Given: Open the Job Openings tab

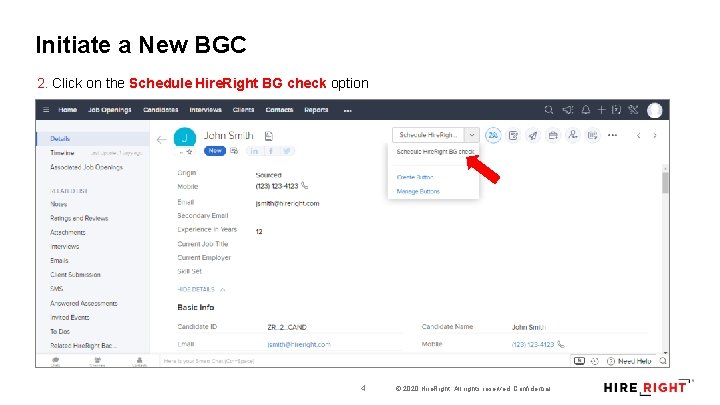Looking at the screenshot, I should pyautogui.click(x=110, y=110).
